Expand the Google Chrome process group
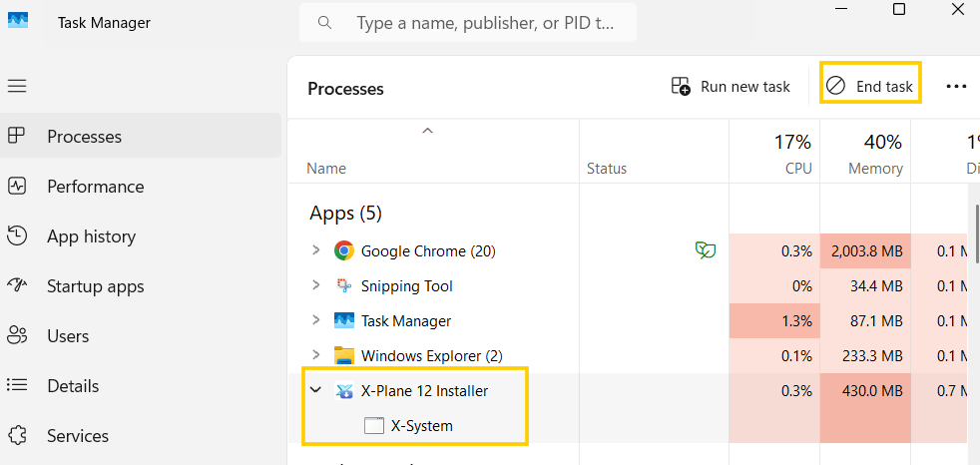Image resolution: width=980 pixels, height=465 pixels. click(x=315, y=250)
